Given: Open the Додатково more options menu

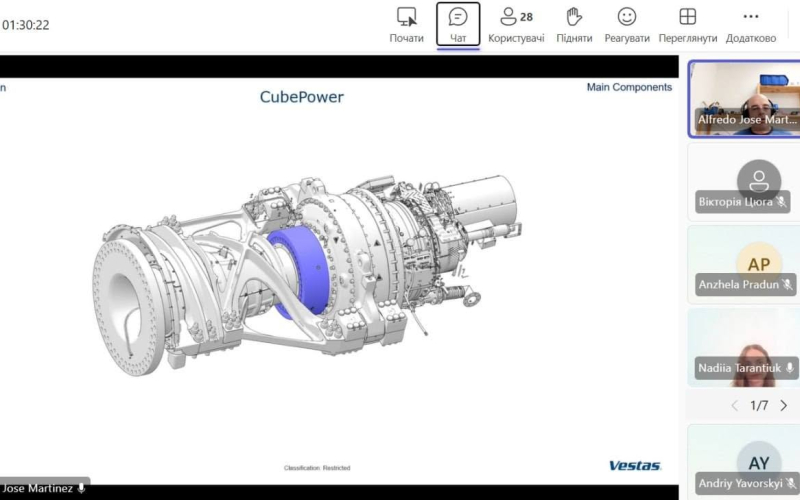Looking at the screenshot, I should coord(751,24).
